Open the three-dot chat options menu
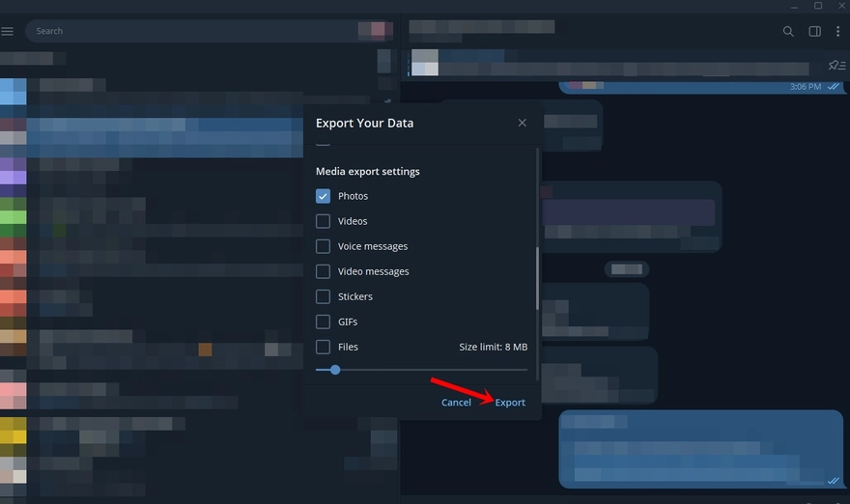This screenshot has height=504, width=850. pos(837,32)
